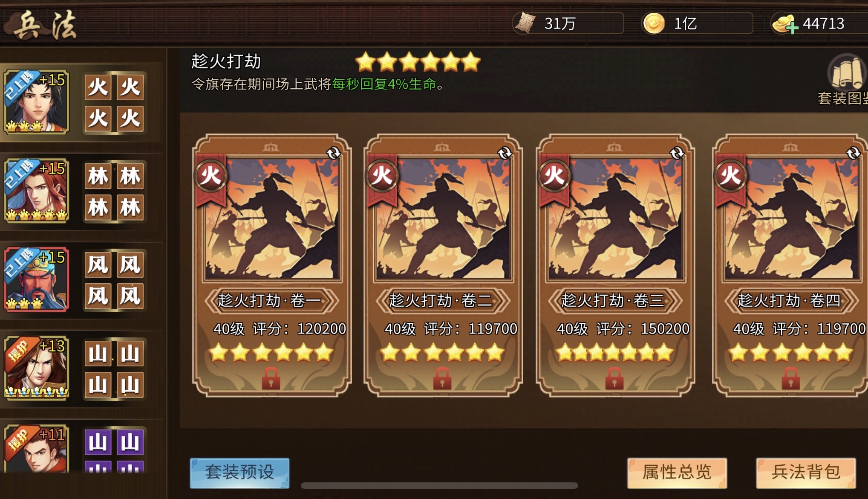The height and width of the screenshot is (499, 868).
Task: Select the +13 援护 hero with 山 tactics
Action: coord(36,368)
